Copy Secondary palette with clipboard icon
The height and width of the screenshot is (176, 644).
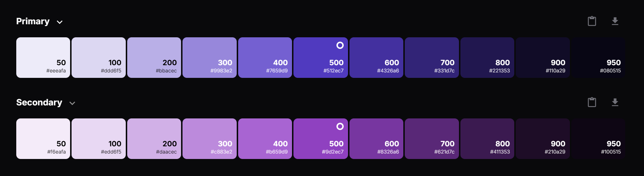(x=592, y=102)
